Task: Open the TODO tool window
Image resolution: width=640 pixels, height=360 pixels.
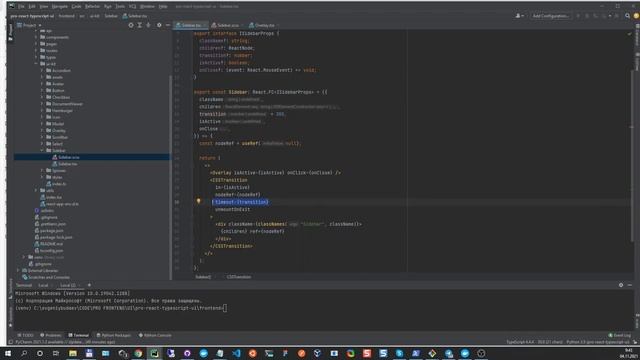Action: pos(25,335)
